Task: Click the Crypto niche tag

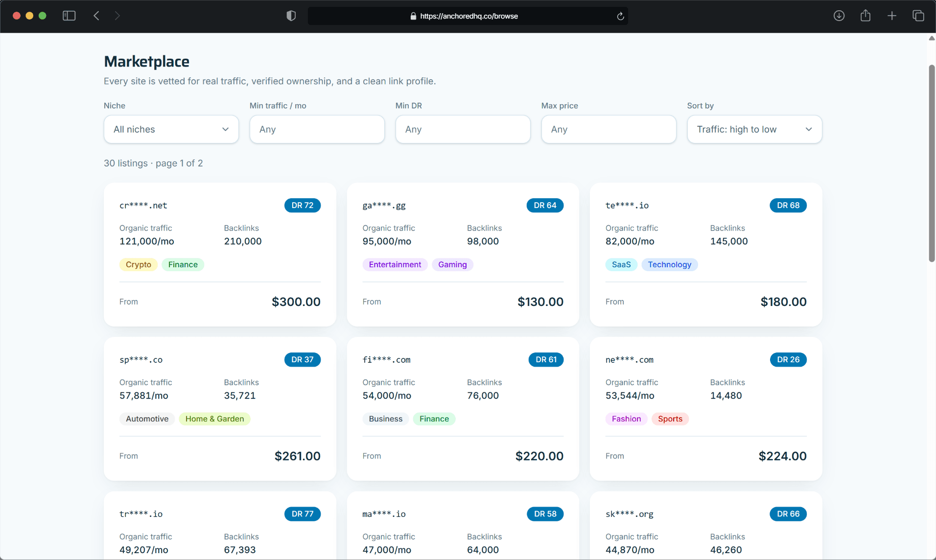Action: (139, 265)
